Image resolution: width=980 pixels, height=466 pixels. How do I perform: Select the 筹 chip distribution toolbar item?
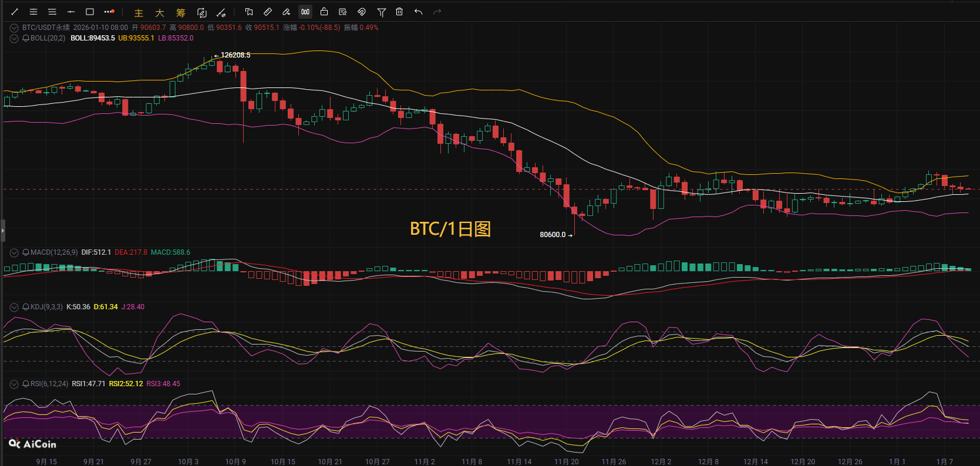(x=181, y=12)
